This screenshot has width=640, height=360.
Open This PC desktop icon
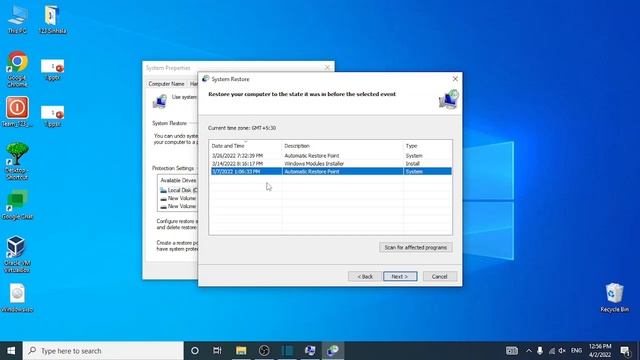coord(17,20)
